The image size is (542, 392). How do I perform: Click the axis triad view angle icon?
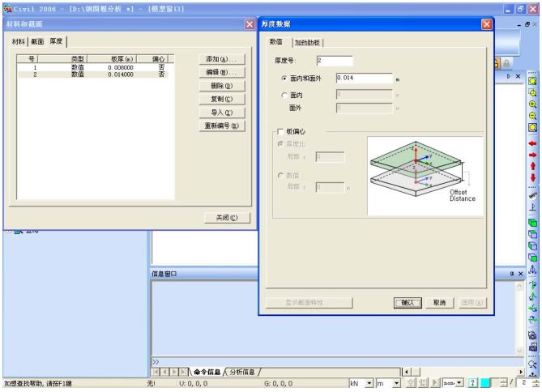tap(532, 269)
